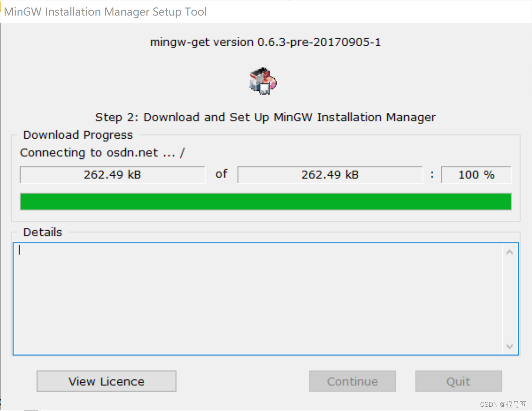The height and width of the screenshot is (411, 532).
Task: Select the total size 262.49 kB field
Action: (330, 175)
